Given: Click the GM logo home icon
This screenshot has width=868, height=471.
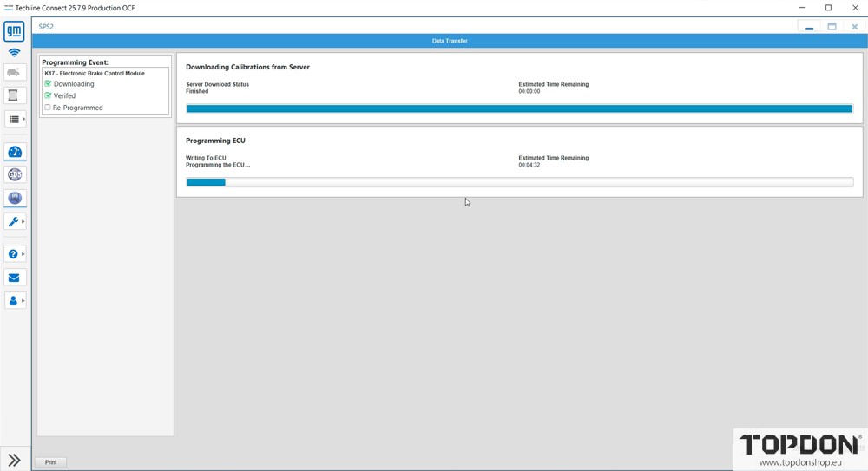Looking at the screenshot, I should [x=14, y=32].
